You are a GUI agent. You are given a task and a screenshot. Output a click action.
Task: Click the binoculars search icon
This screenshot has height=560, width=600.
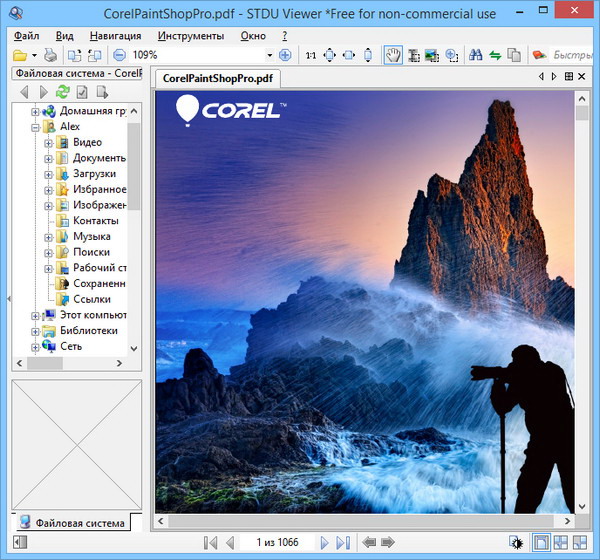coord(476,55)
